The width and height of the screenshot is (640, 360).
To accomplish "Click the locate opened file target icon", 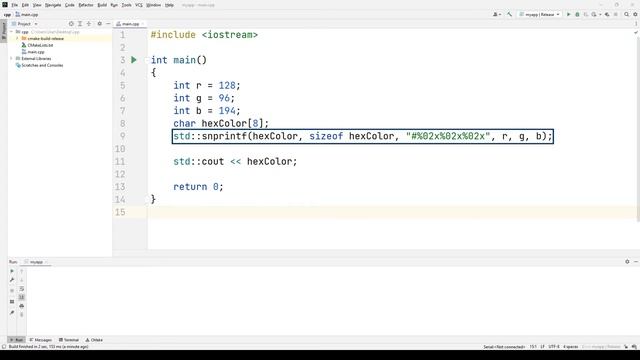I will click(x=71, y=24).
